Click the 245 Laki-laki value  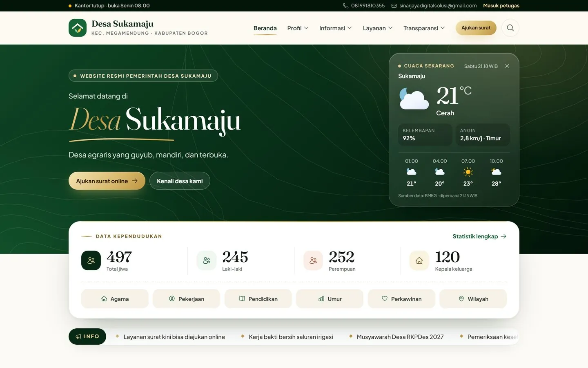pyautogui.click(x=235, y=257)
